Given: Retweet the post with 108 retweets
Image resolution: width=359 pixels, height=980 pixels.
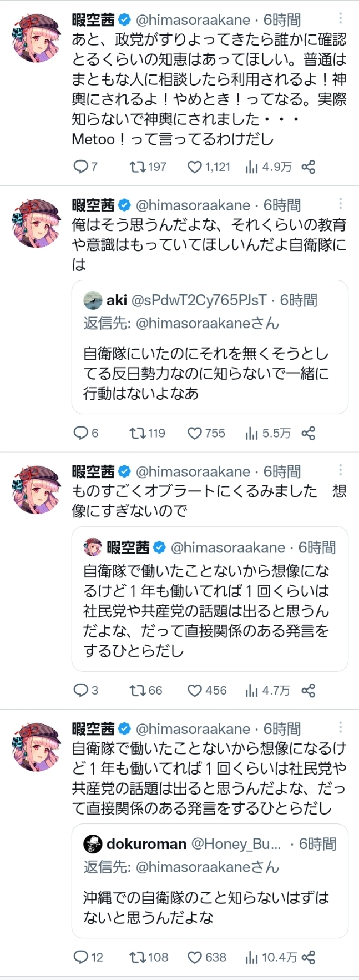Looking at the screenshot, I should point(137,957).
